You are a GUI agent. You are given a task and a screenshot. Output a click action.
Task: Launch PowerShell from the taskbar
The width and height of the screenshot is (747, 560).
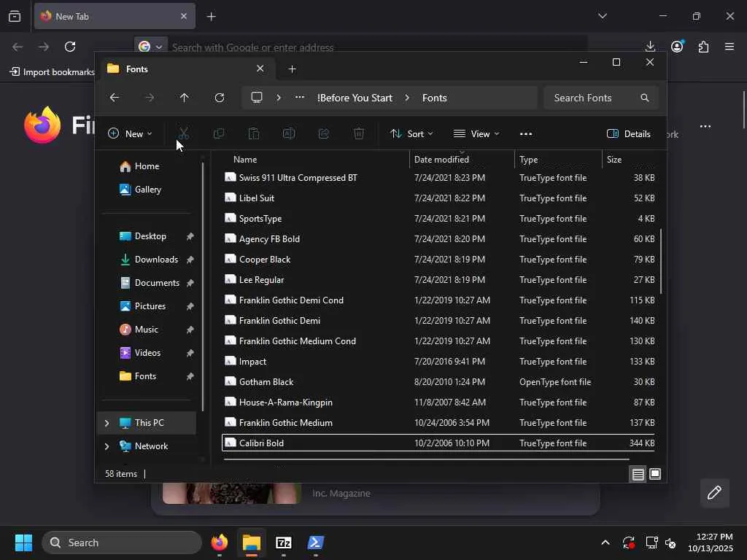315,542
